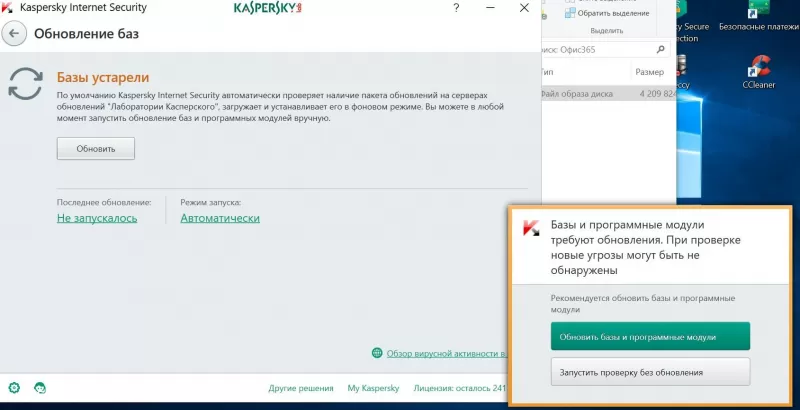The image size is (800, 410).
Task: Open My Kaspersky link
Action: [373, 388]
